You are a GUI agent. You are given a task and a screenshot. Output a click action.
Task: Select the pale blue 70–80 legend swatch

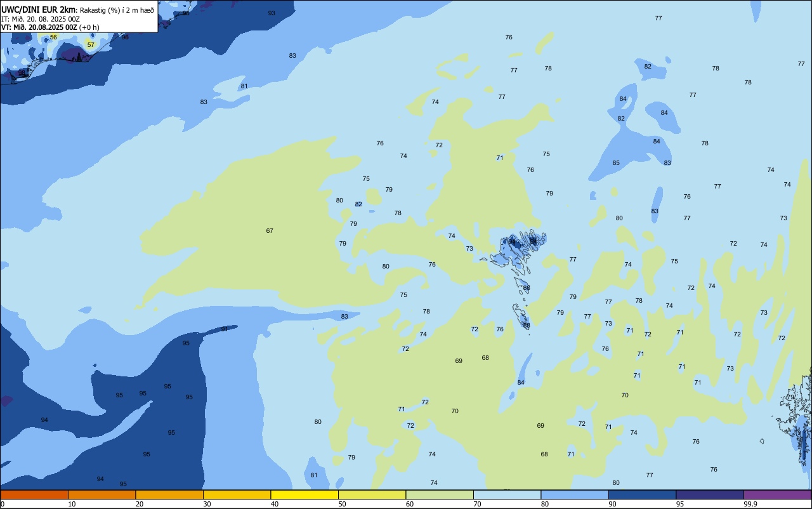pyautogui.click(x=507, y=494)
